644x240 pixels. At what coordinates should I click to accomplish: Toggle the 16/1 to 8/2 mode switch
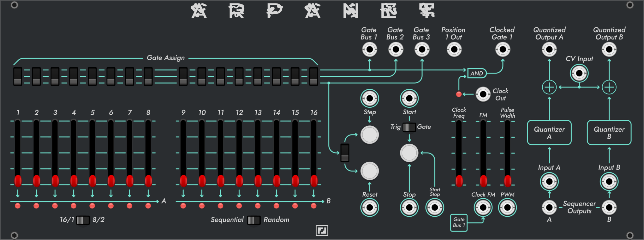tap(83, 220)
